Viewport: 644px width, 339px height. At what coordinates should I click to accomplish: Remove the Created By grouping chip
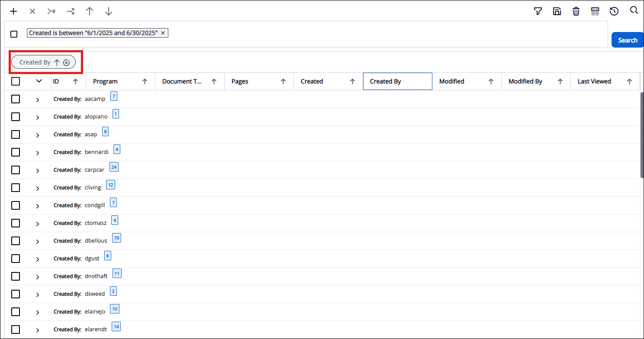[x=66, y=62]
